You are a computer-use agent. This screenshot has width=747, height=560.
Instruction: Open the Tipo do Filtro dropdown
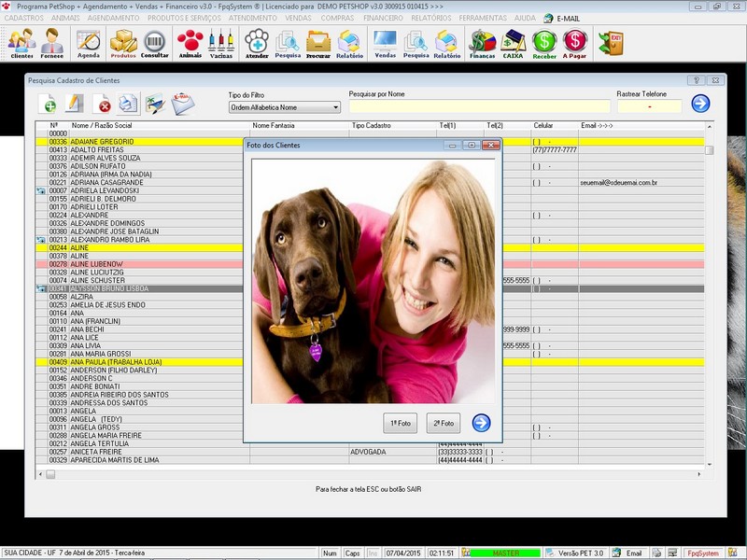pos(285,107)
